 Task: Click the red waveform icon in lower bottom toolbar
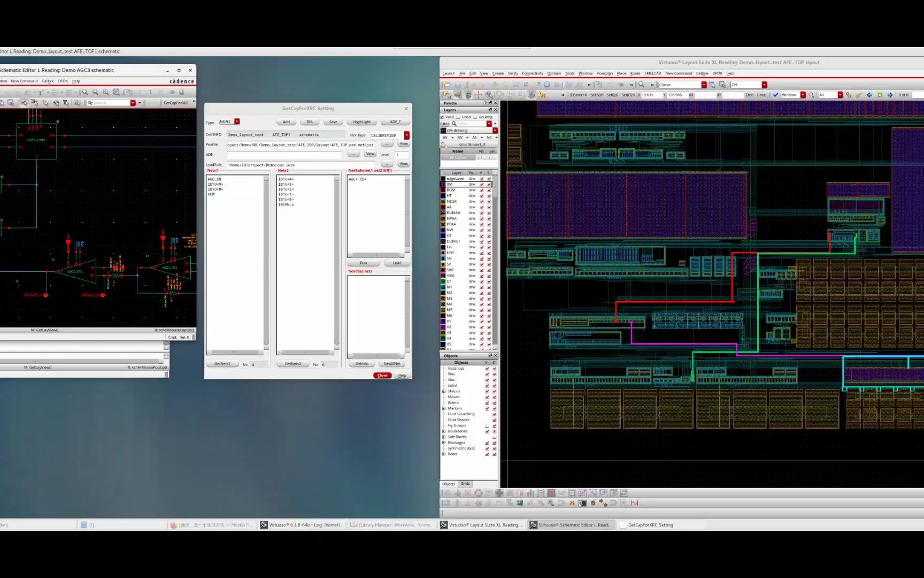tap(634, 503)
